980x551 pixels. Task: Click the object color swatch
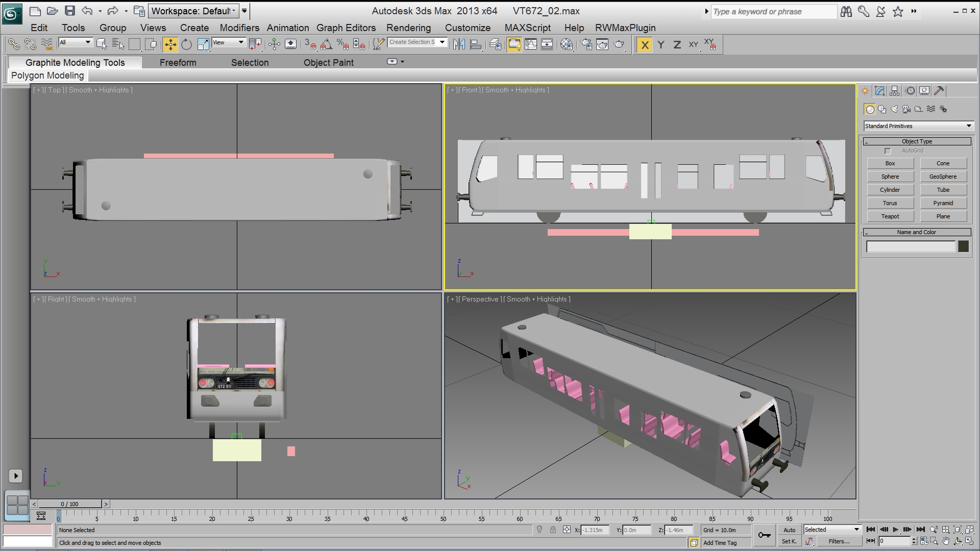click(963, 247)
